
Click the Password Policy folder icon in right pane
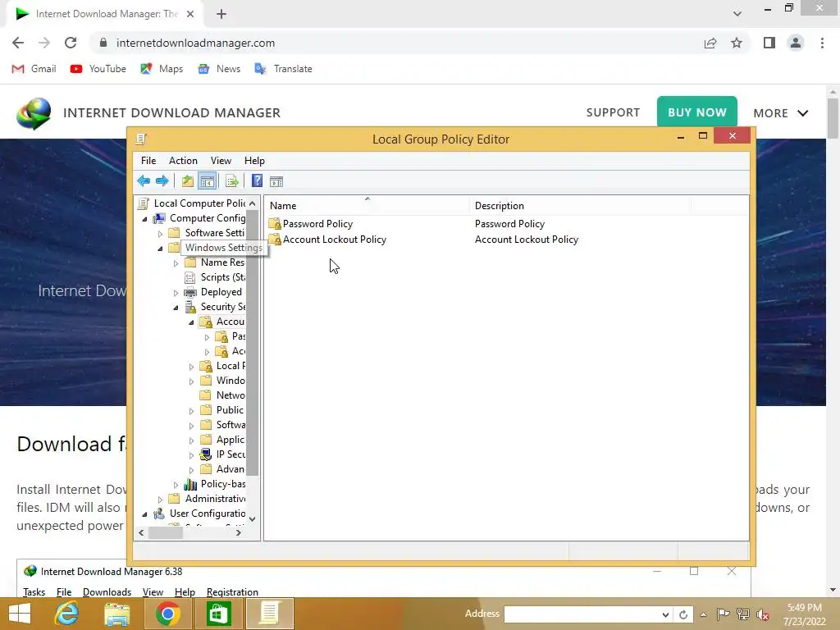click(275, 223)
